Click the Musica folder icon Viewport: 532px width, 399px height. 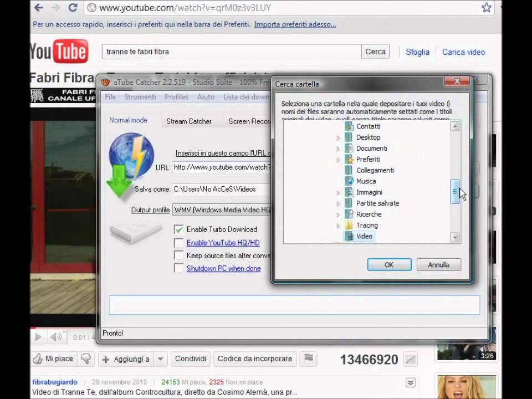(x=349, y=181)
